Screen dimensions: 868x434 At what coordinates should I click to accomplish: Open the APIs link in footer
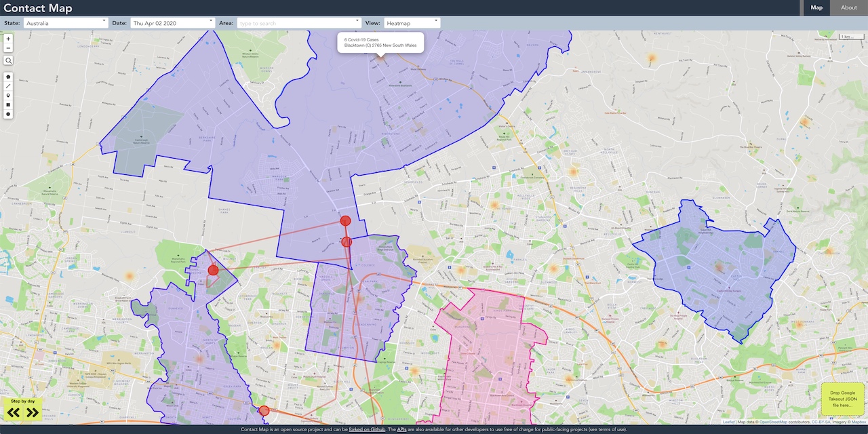tap(401, 429)
